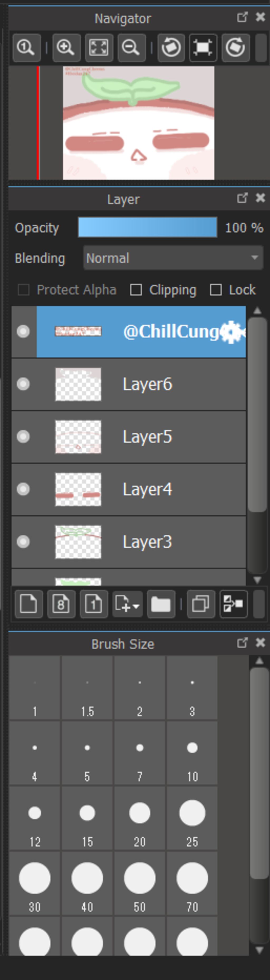This screenshot has height=980, width=270.
Task: Reset view to 100% zoom
Action: (26, 48)
